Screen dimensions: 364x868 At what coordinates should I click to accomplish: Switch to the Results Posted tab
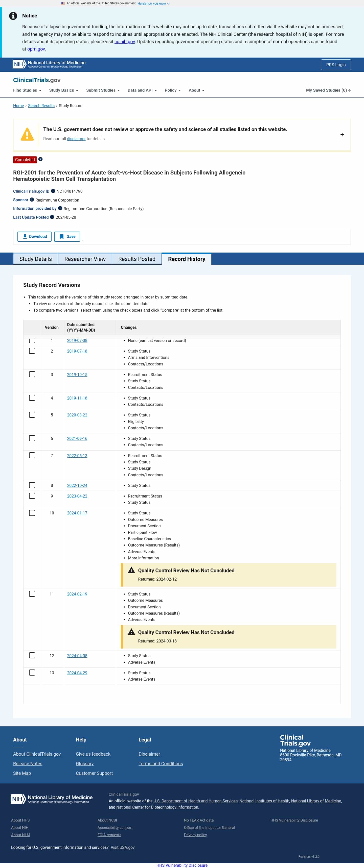[x=137, y=259]
